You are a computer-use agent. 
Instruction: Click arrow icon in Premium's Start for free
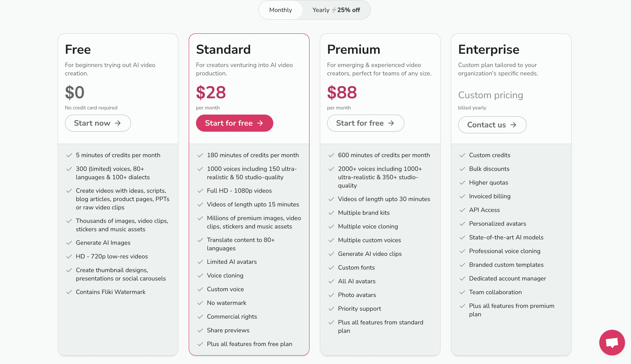[x=391, y=123]
